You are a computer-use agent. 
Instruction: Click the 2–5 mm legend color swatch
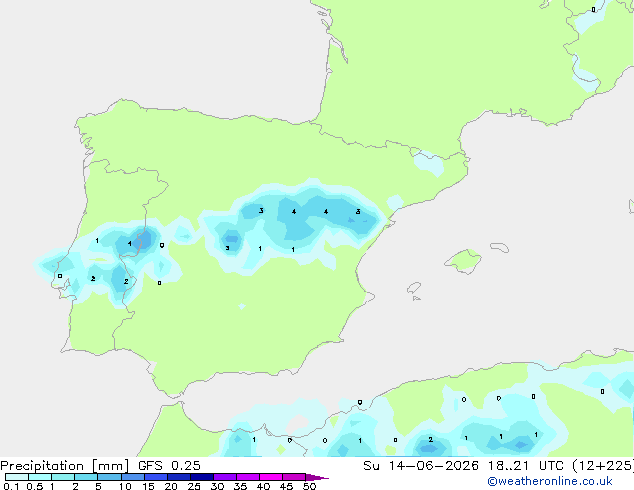[86, 477]
